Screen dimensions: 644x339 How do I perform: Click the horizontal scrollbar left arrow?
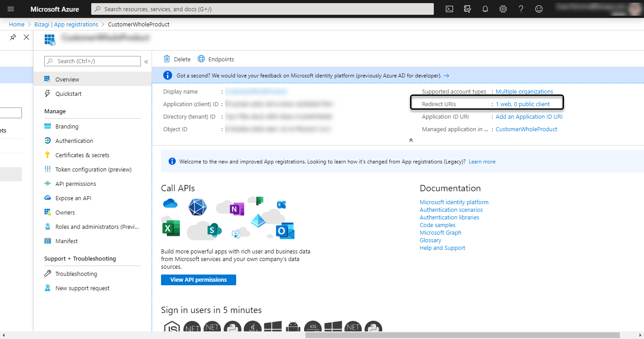(4, 335)
